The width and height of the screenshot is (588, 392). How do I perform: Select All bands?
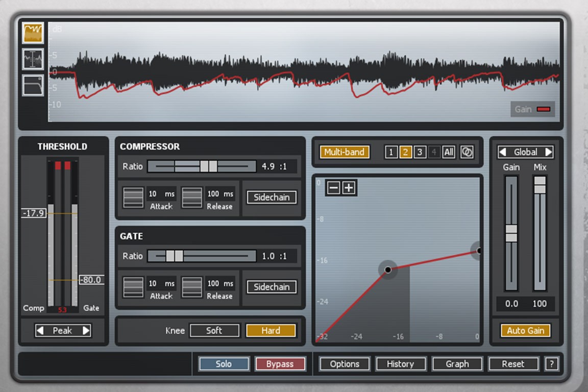point(449,152)
